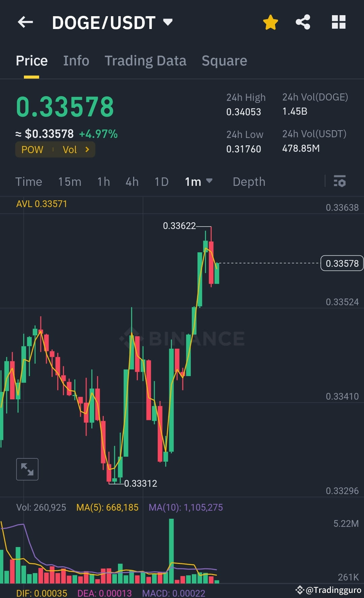Expand the chart to fullscreen

coord(27,469)
